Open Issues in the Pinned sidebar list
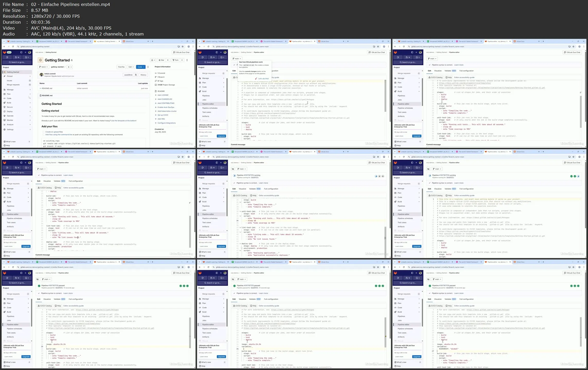Image resolution: width=588 pixels, height=370 pixels. pos(10,80)
